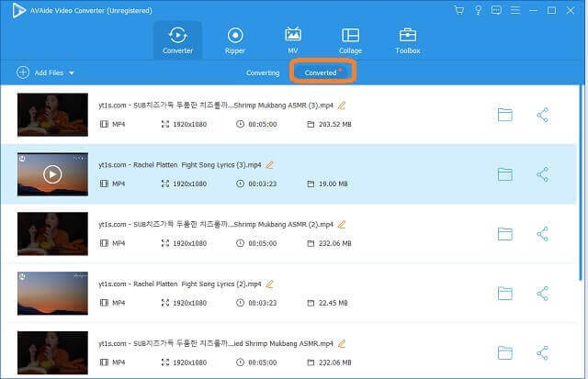
Task: Select the Fight Song Lyrics (2) thumbnail
Action: [x=52, y=294]
